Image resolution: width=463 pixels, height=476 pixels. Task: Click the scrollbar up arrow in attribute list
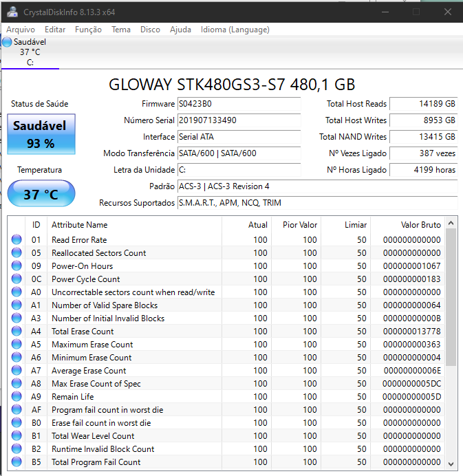(x=451, y=223)
